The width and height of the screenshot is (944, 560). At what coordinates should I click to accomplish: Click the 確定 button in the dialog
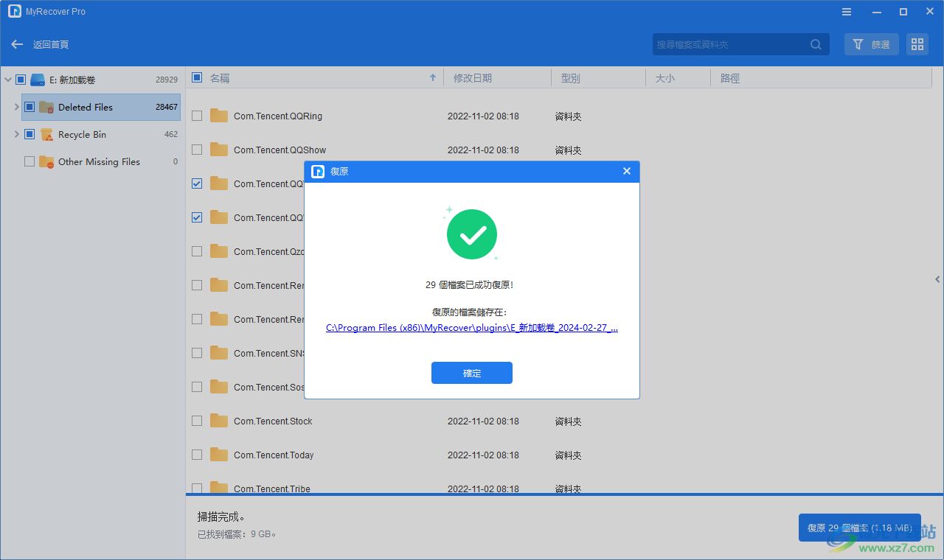click(471, 373)
